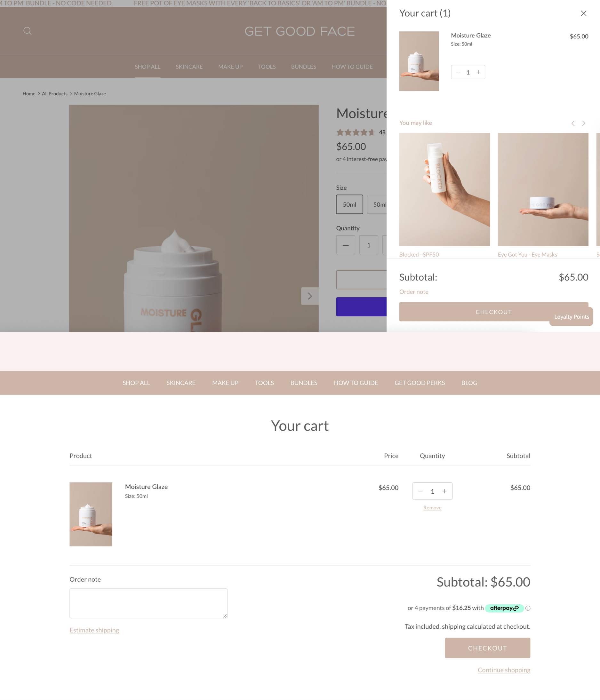Click the main Moisture Glaze product image
The width and height of the screenshot is (600, 700).
pos(194,218)
